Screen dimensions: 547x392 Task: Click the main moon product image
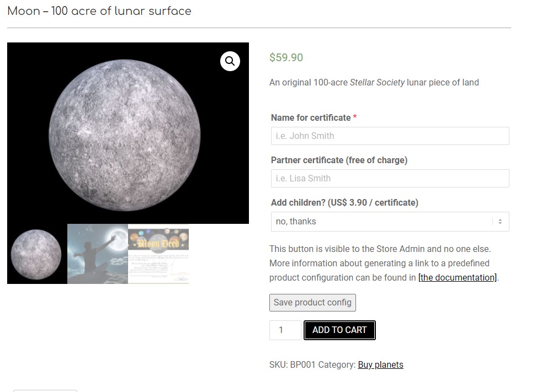(128, 133)
